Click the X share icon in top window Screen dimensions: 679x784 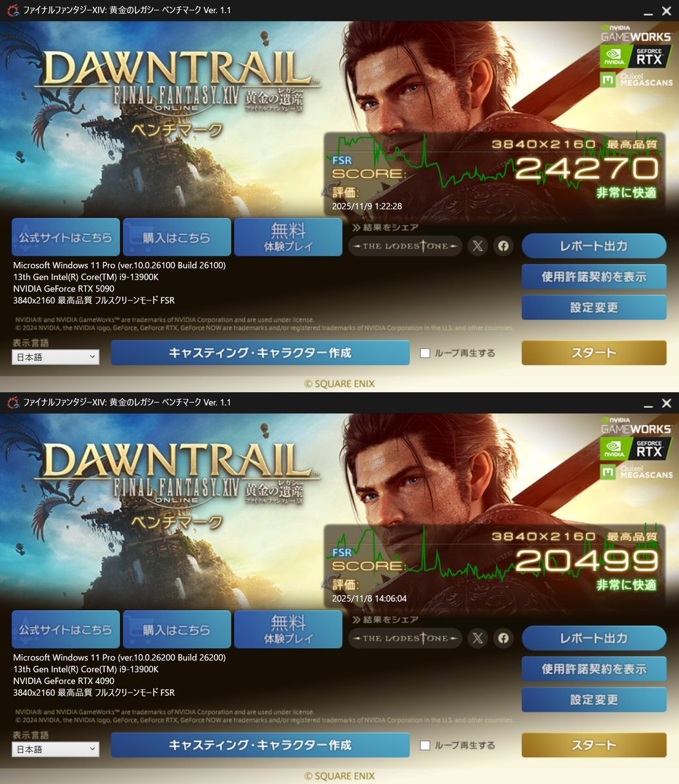[x=478, y=246]
